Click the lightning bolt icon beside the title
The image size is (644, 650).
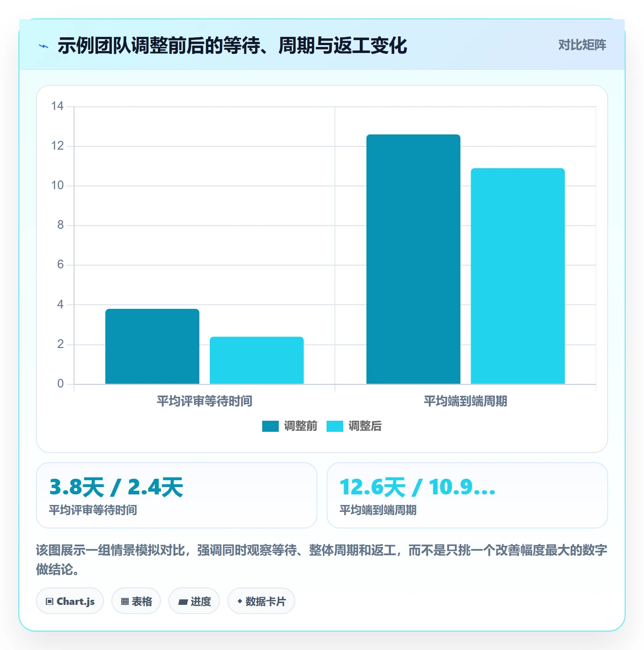(x=44, y=46)
